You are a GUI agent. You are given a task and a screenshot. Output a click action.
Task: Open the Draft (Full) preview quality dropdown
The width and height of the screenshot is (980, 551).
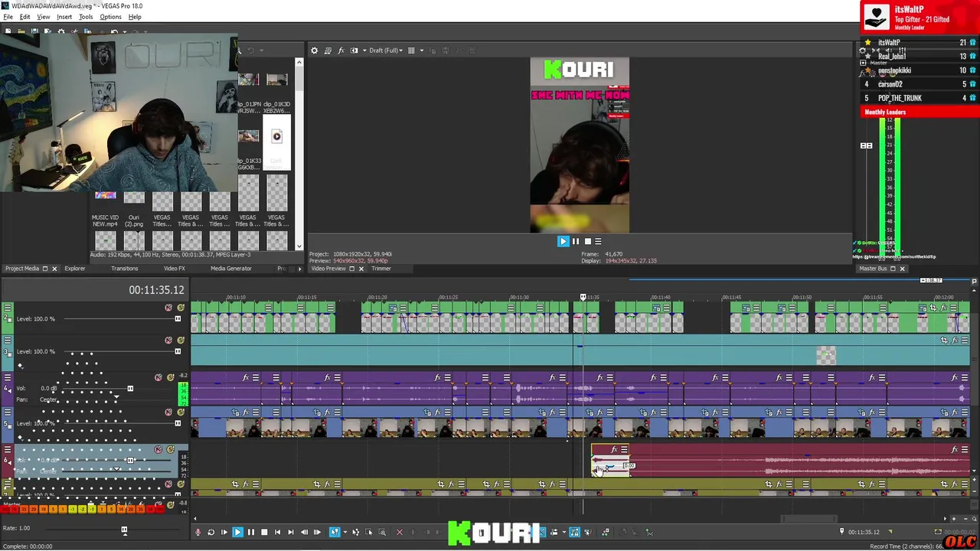pos(385,51)
